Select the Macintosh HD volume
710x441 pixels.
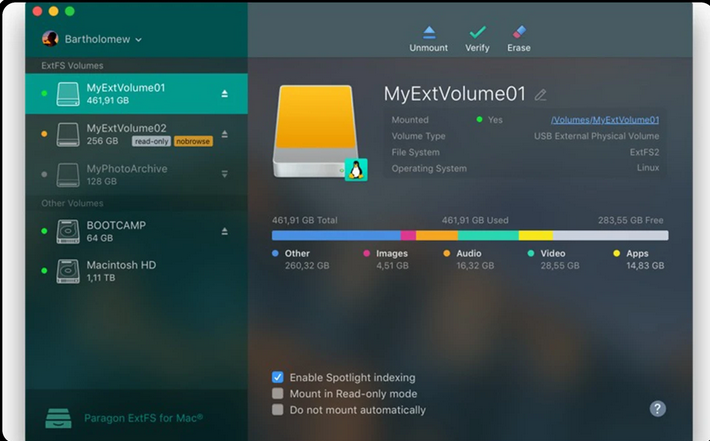coord(136,271)
